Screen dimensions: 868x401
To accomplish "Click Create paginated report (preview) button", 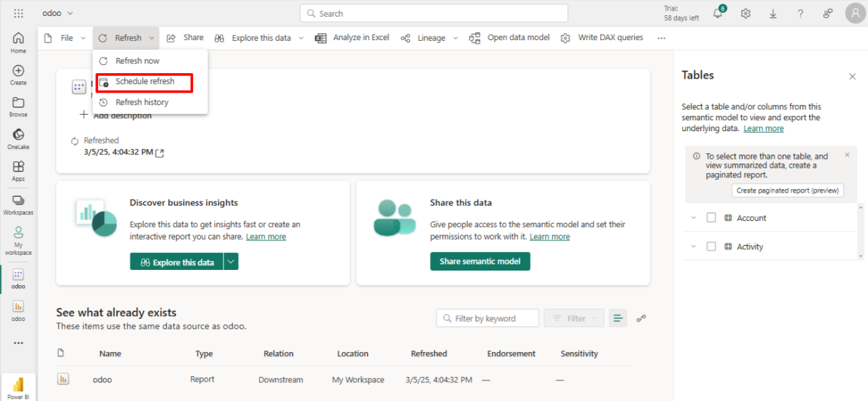I will coord(787,190).
